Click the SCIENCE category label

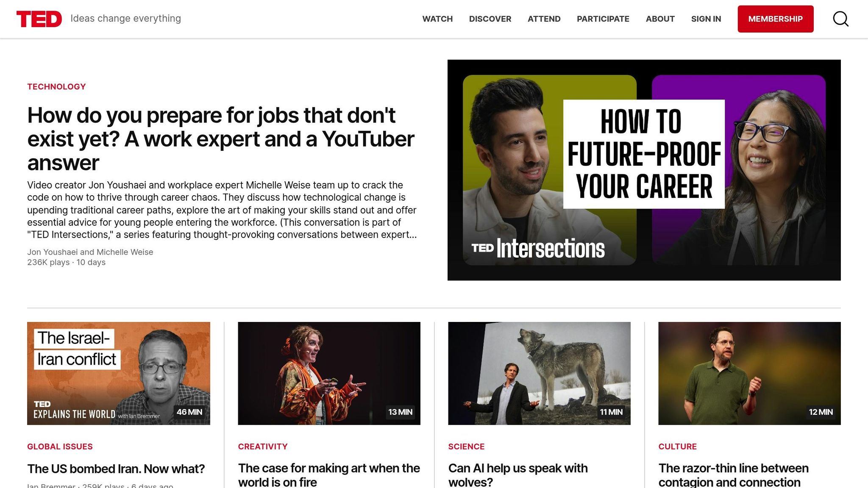[466, 446]
